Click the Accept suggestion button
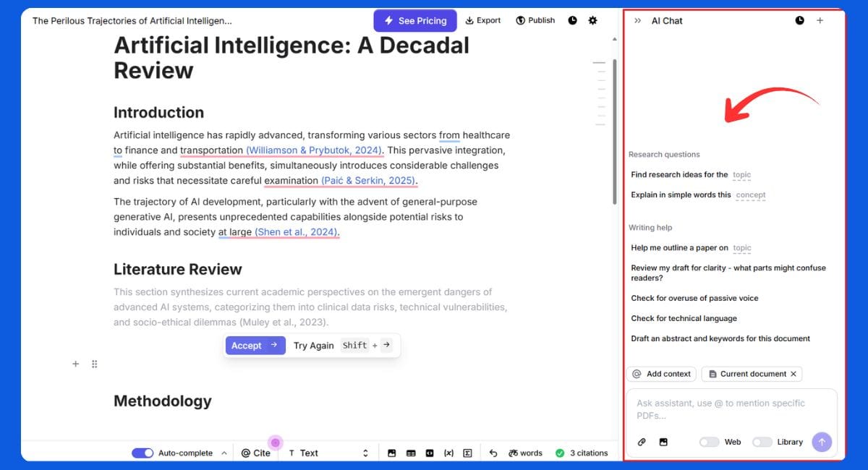 [x=255, y=346]
